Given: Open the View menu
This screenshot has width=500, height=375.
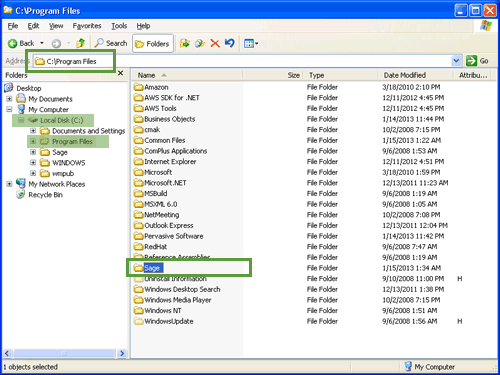Looking at the screenshot, I should (56, 26).
